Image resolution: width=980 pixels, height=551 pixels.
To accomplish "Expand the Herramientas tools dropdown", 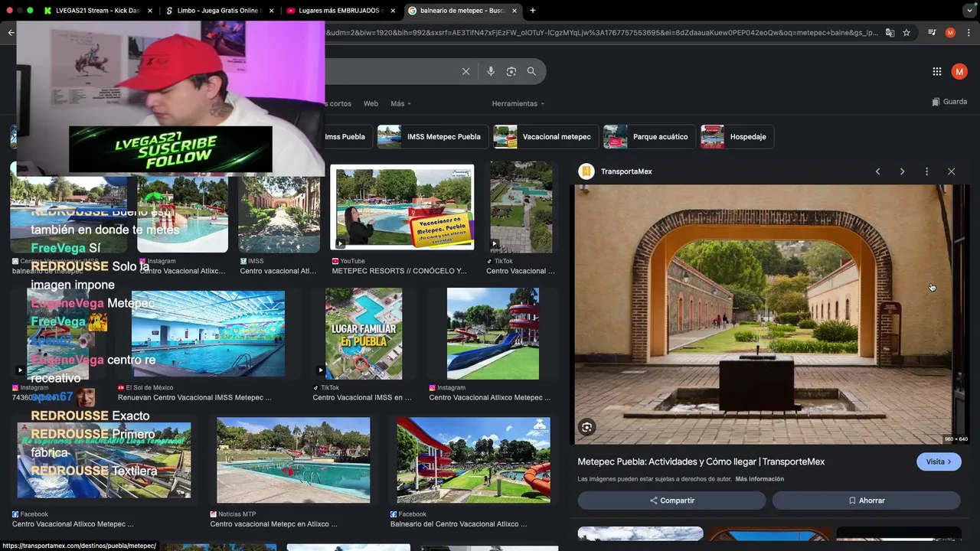I will 518,103.
